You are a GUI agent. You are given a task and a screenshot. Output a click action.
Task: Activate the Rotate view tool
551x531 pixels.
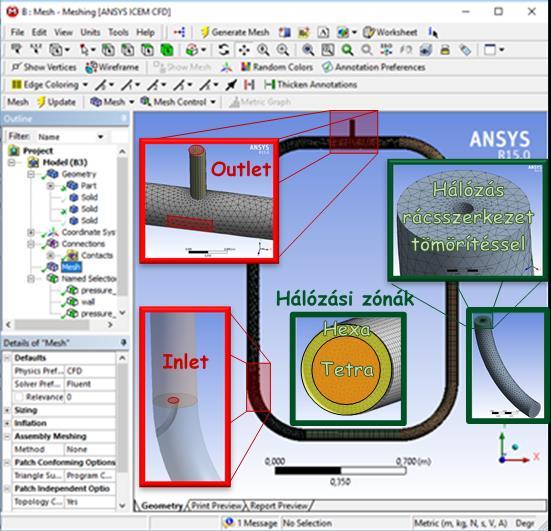[x=223, y=50]
